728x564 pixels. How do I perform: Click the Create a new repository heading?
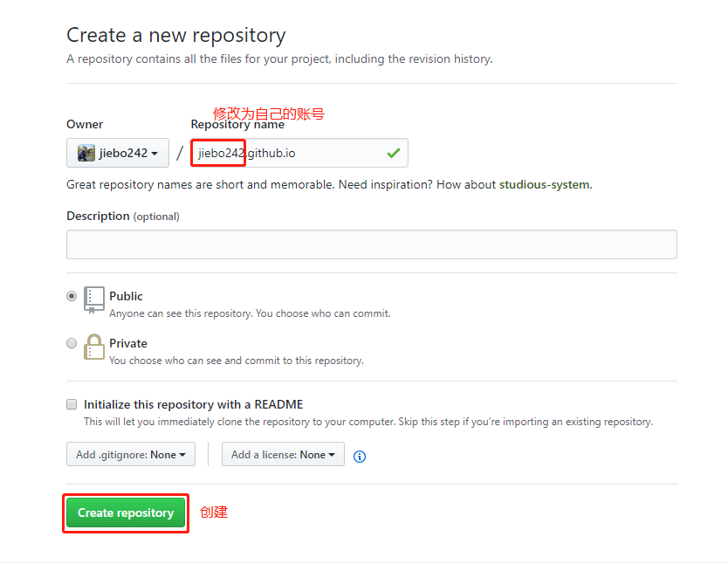pos(176,36)
